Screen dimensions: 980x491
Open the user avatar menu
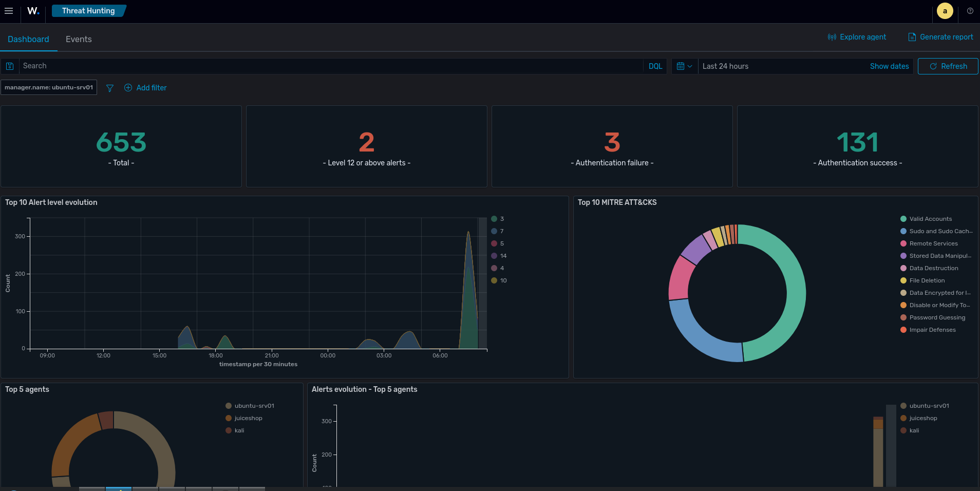tap(945, 11)
